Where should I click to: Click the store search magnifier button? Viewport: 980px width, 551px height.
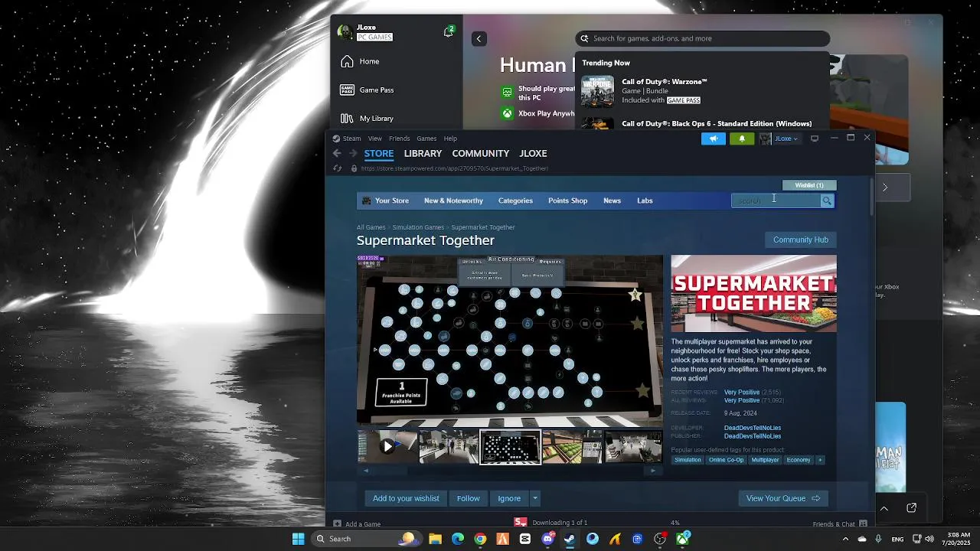827,201
